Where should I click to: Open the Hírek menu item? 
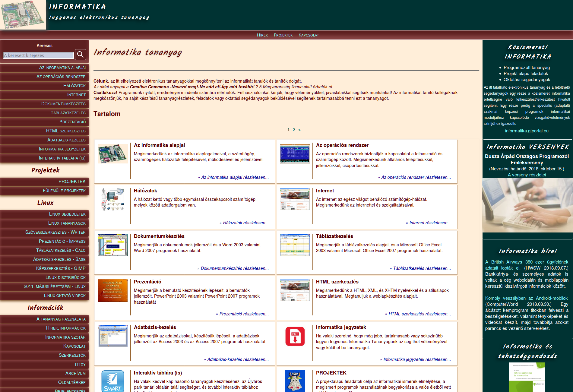[262, 35]
